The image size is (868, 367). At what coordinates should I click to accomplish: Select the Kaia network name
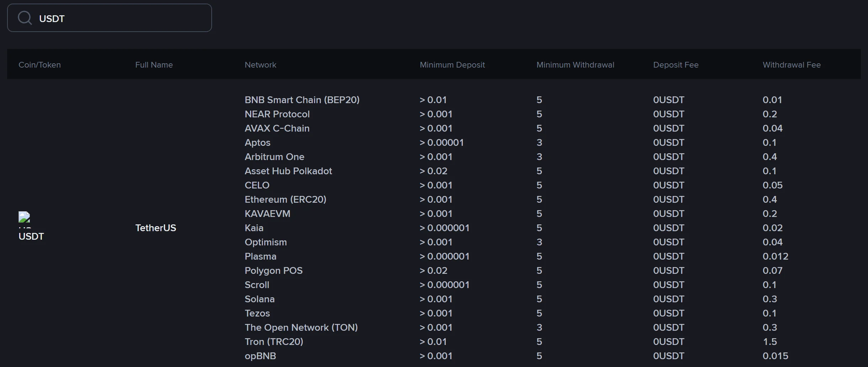254,228
